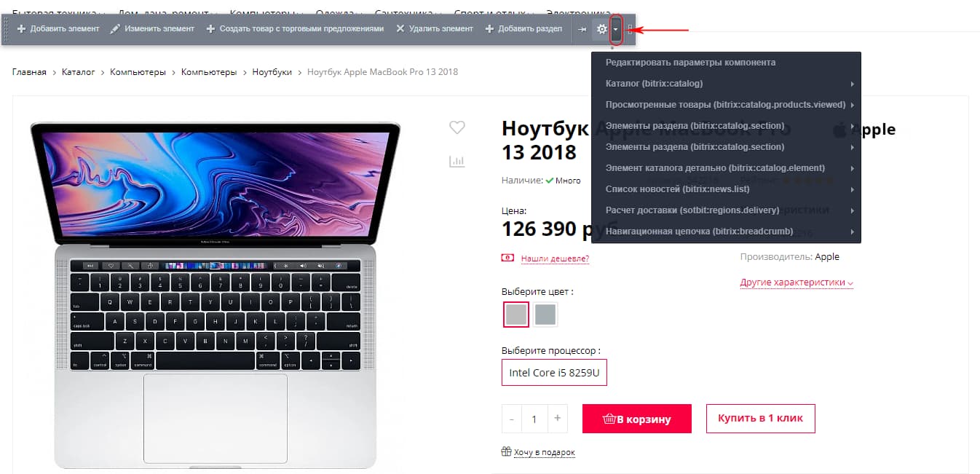Add to cart with В корзину button
Screen dimensions: 980x474
(x=637, y=419)
